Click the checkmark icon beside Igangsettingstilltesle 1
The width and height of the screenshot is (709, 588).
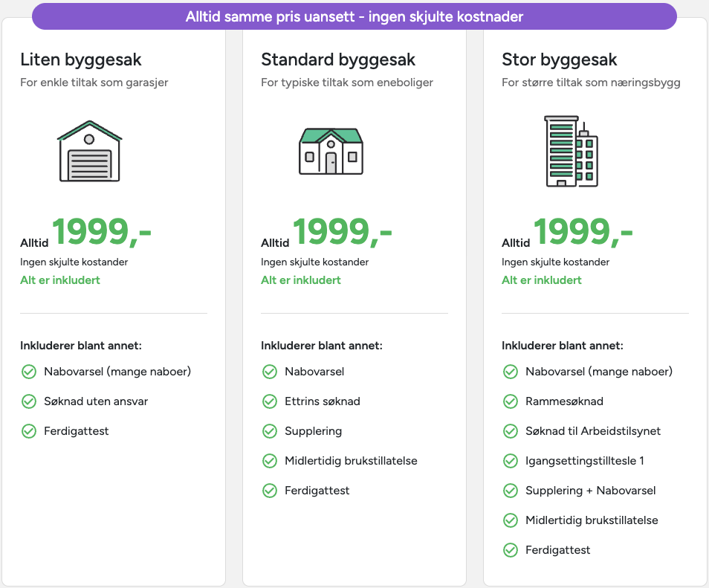click(511, 461)
